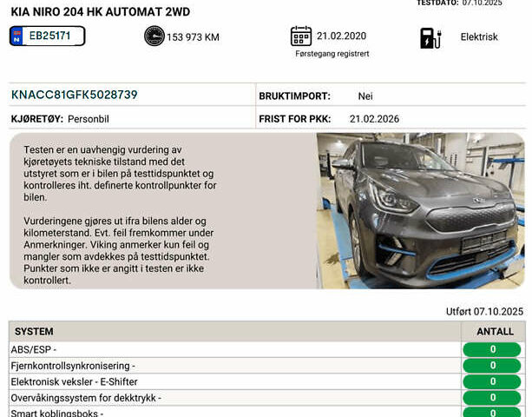Click the green badge for E-Shifter row

click(492, 381)
